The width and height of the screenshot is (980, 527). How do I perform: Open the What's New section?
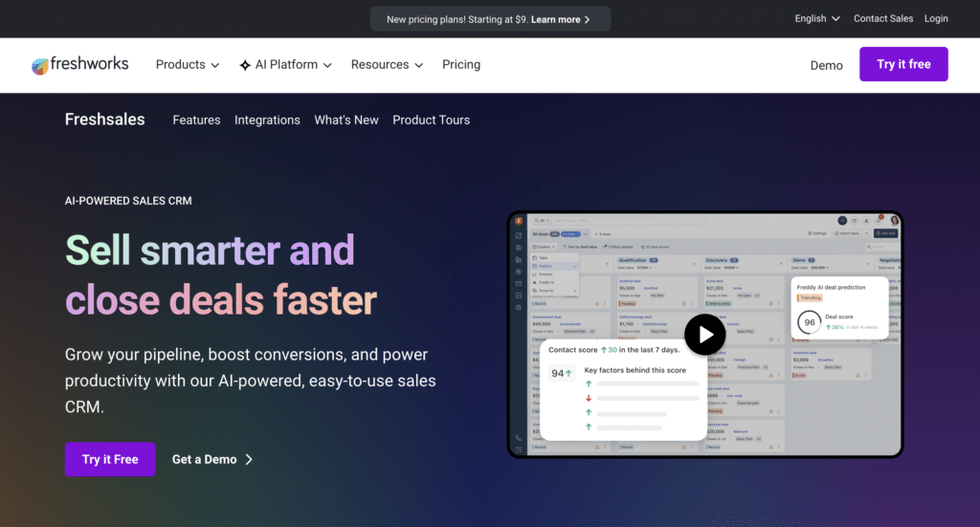tap(346, 120)
